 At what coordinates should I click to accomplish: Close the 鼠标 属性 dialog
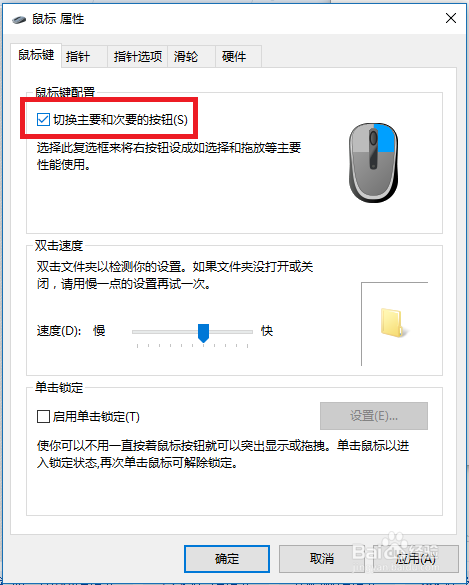[451, 18]
